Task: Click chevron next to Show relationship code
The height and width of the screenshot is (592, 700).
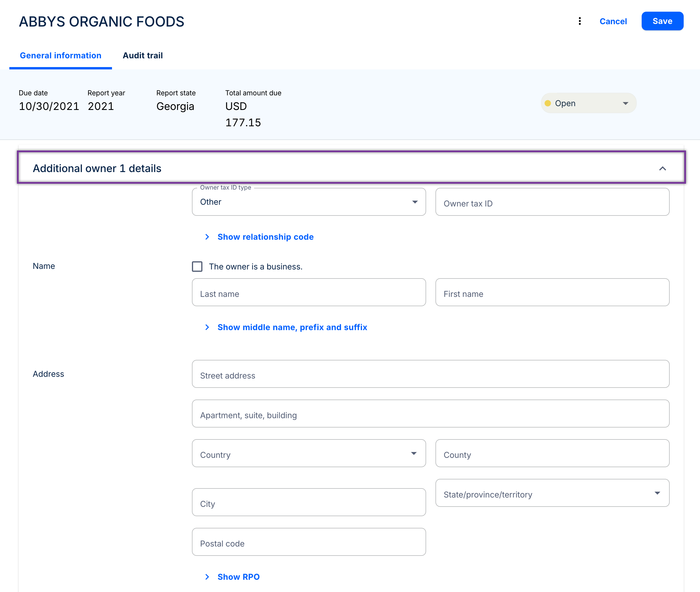Action: click(207, 237)
